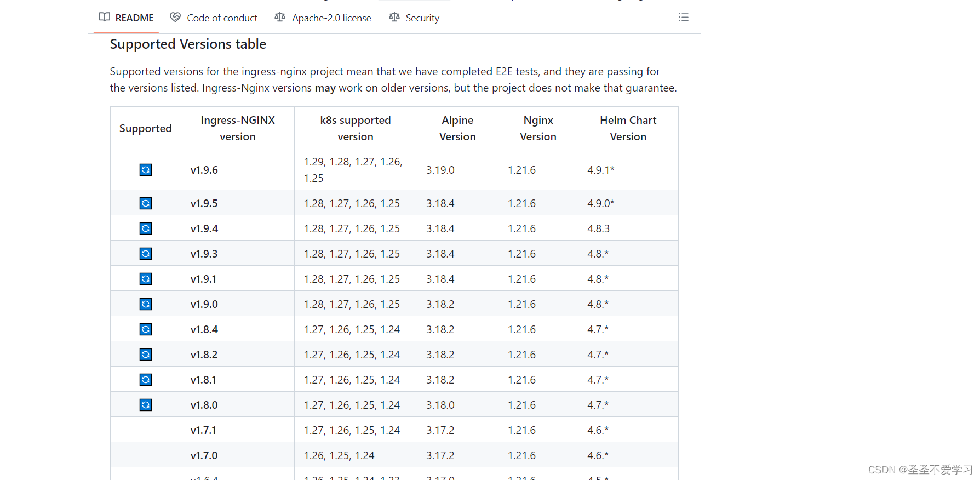
Task: Click the Supported column header
Action: click(146, 128)
